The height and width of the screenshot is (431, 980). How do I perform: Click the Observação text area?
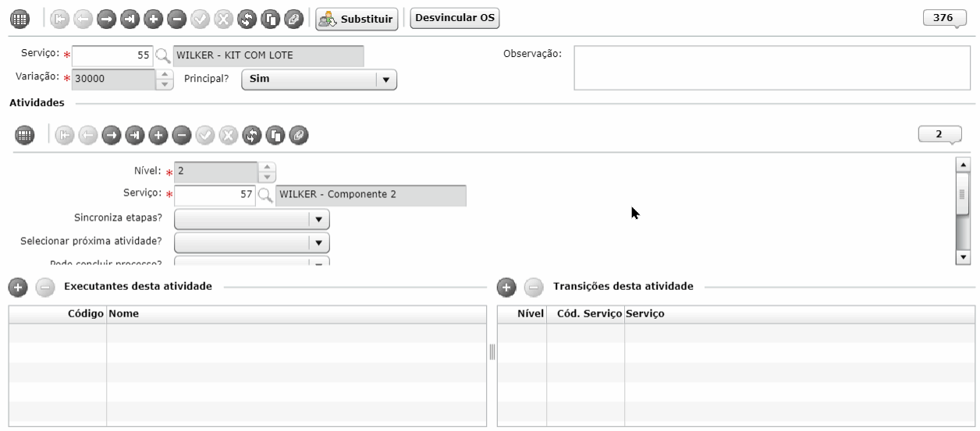pyautogui.click(x=773, y=68)
